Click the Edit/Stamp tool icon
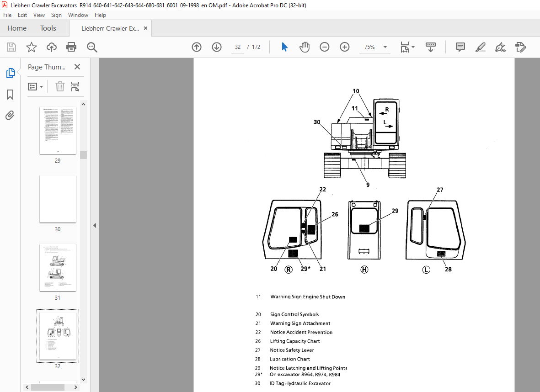The height and width of the screenshot is (392, 540). pyautogui.click(x=520, y=47)
